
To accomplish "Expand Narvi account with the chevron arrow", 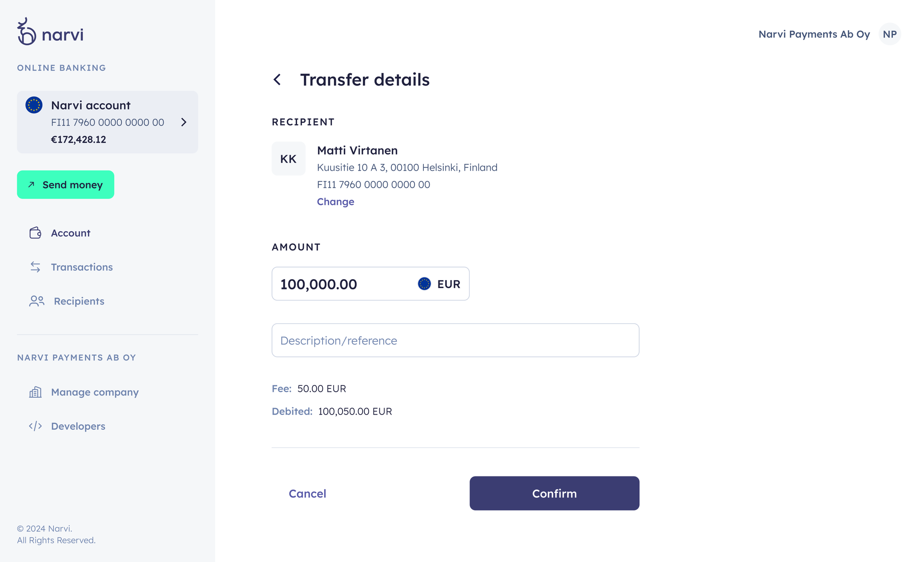I will pos(184,122).
